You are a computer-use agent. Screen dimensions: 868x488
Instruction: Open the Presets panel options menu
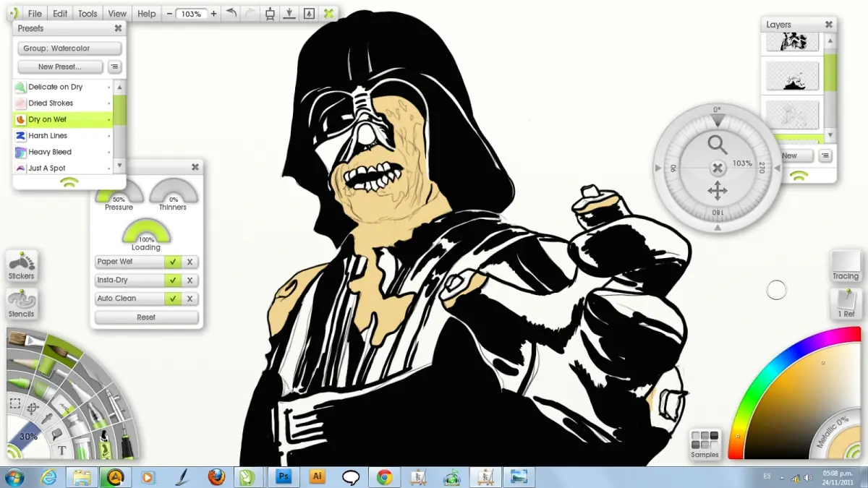pos(115,67)
